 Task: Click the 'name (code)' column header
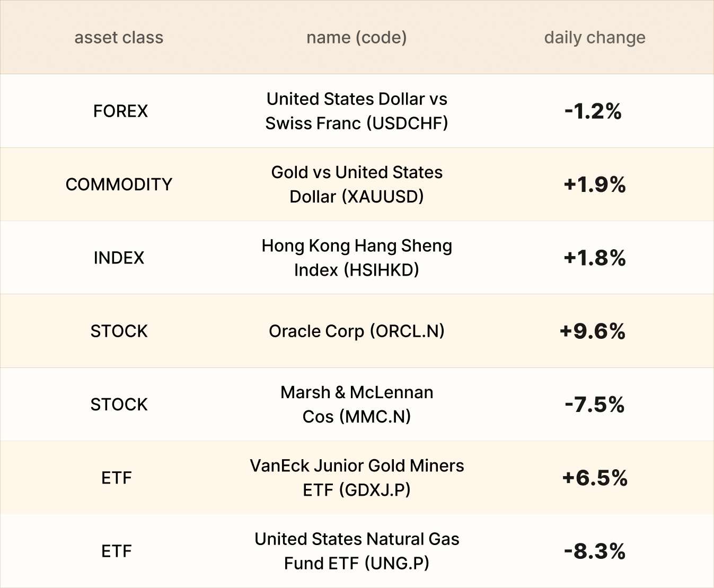pyautogui.click(x=356, y=38)
